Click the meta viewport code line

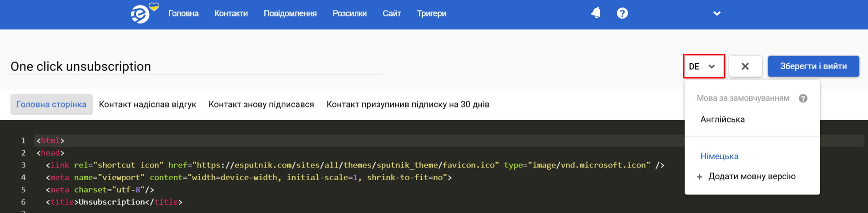[249, 177]
